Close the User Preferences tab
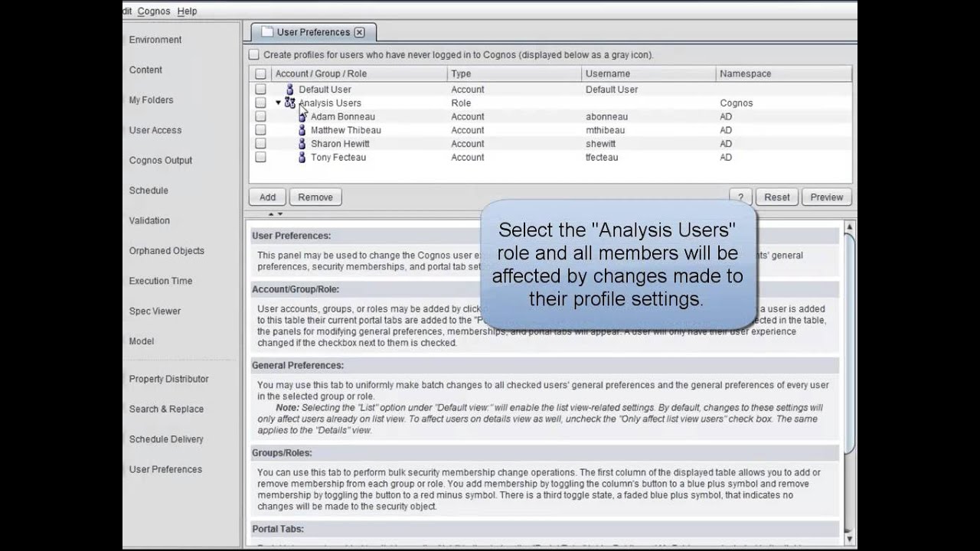 tap(359, 32)
